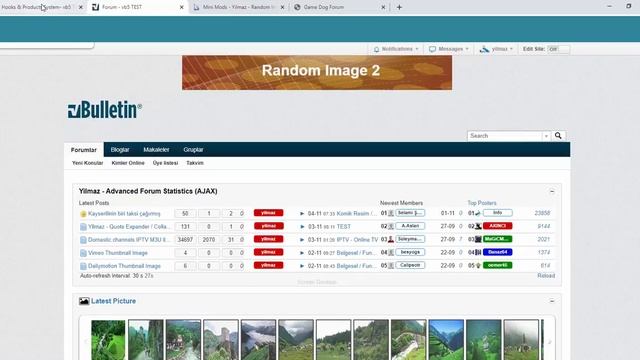Go to Yeni Konular submenu link

click(87, 163)
